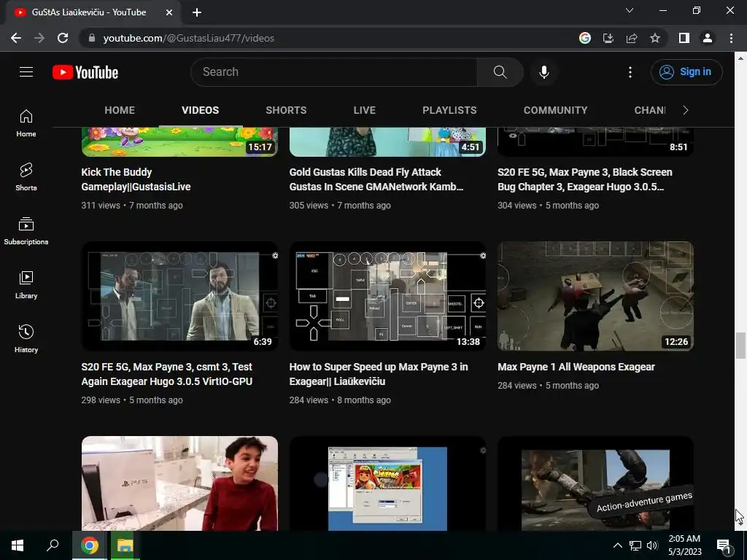
Task: Show more channel tabs with the right arrow
Action: tap(686, 110)
